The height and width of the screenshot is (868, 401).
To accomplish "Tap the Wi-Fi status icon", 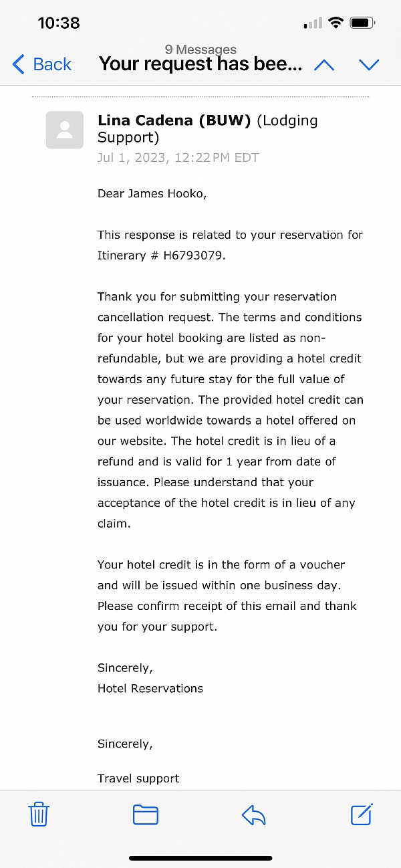I will click(x=335, y=23).
